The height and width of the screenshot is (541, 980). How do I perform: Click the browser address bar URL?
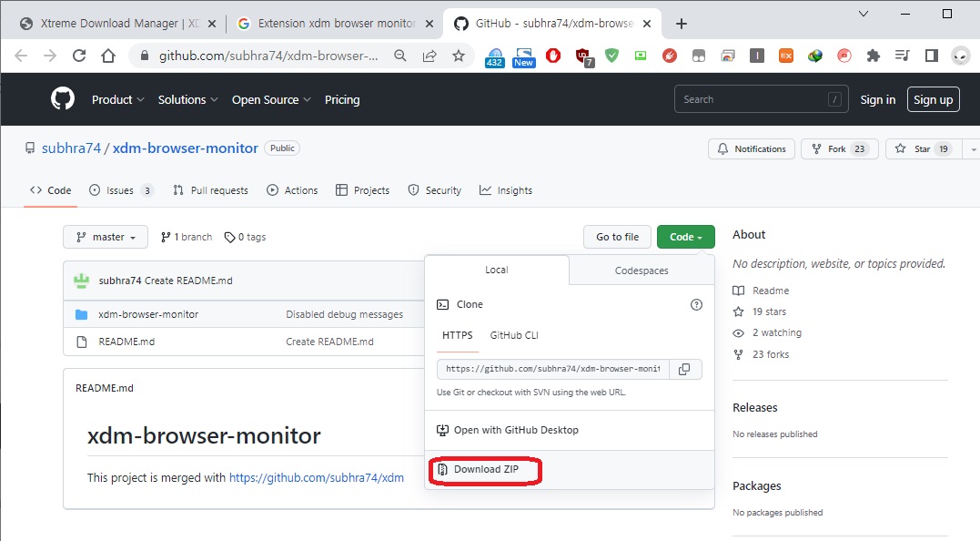268,56
